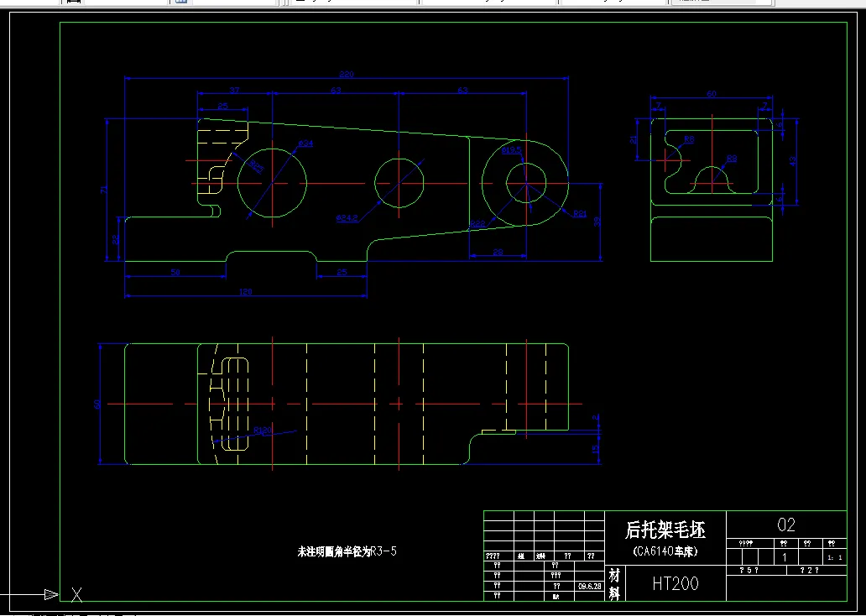Select the HT200 material text

675,583
